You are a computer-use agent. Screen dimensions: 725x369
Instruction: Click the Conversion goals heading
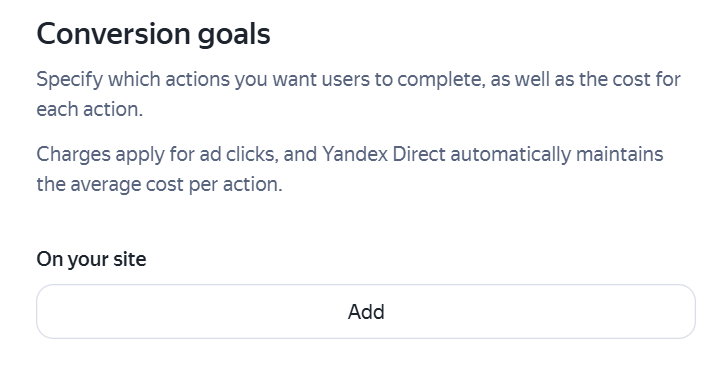click(x=154, y=34)
